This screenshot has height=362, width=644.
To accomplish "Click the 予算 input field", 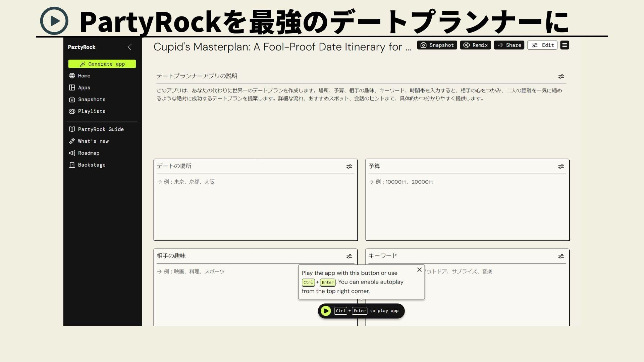I will (467, 207).
